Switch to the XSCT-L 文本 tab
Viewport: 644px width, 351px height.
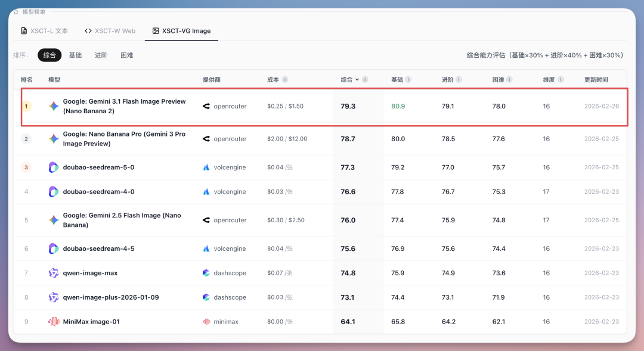(44, 31)
